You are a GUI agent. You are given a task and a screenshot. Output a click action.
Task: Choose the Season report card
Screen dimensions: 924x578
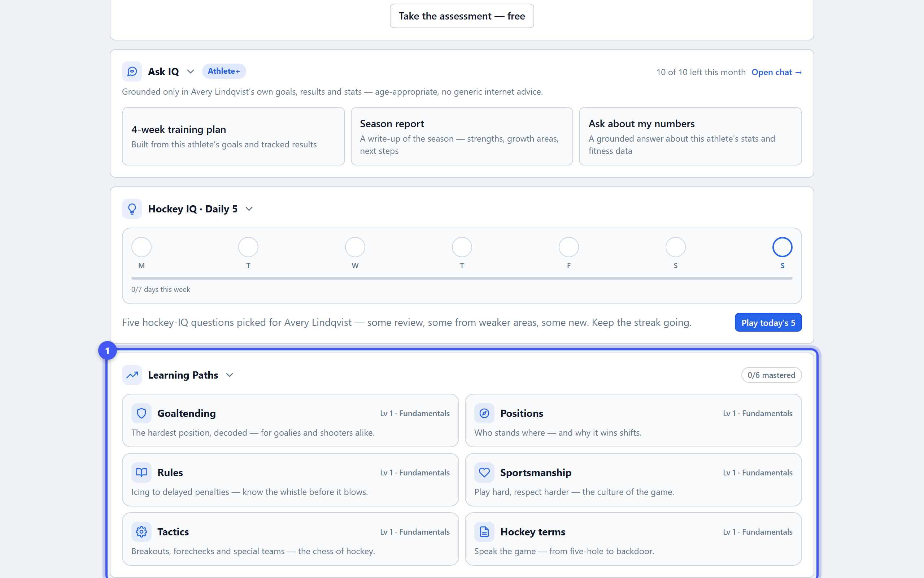[x=462, y=136]
